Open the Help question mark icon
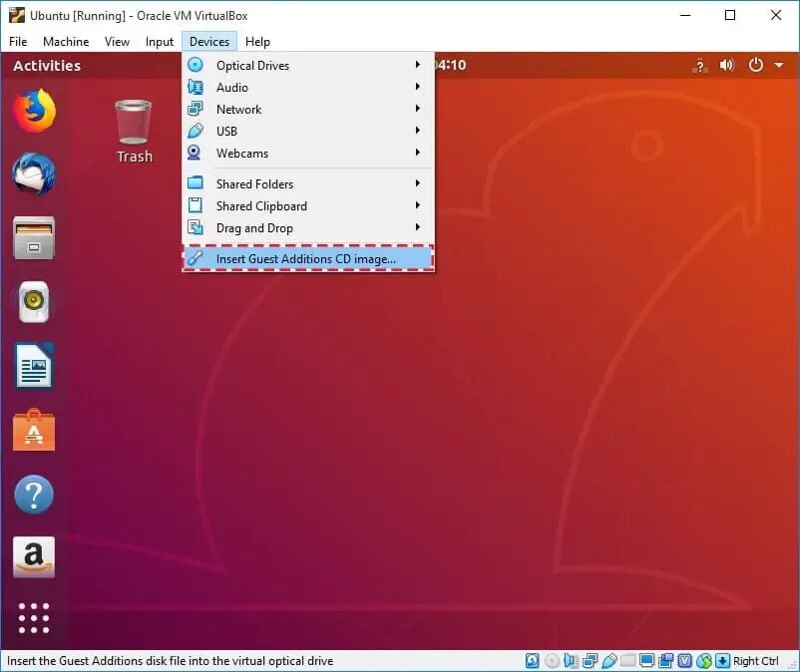Image resolution: width=800 pixels, height=672 pixels. point(34,495)
